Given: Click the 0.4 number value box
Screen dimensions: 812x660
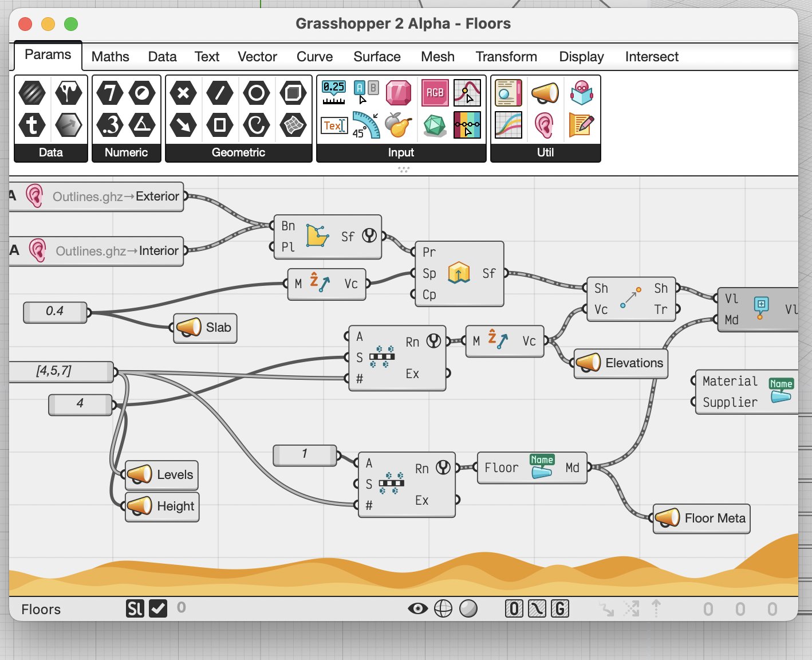Looking at the screenshot, I should coord(55,312).
